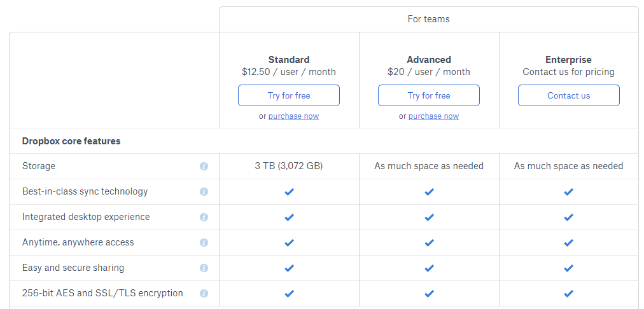Viewport: 644px width, 309px height.
Task: Click Dropbox core features section heading
Action: coord(71,141)
